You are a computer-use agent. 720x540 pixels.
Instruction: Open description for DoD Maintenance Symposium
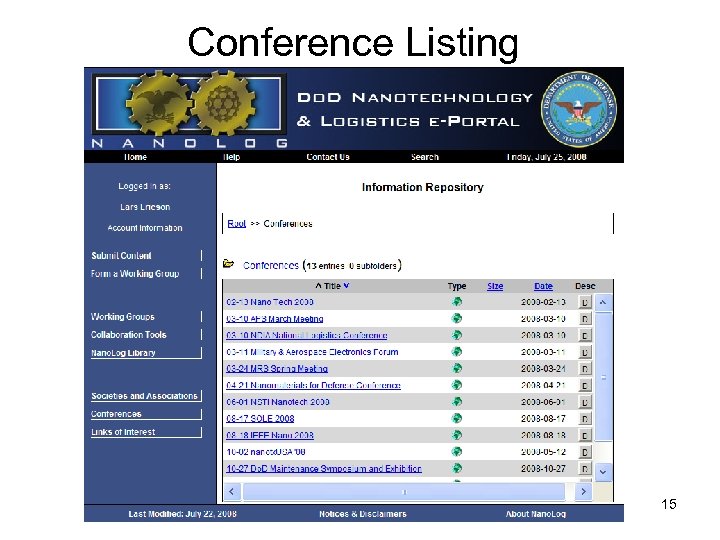[585, 469]
